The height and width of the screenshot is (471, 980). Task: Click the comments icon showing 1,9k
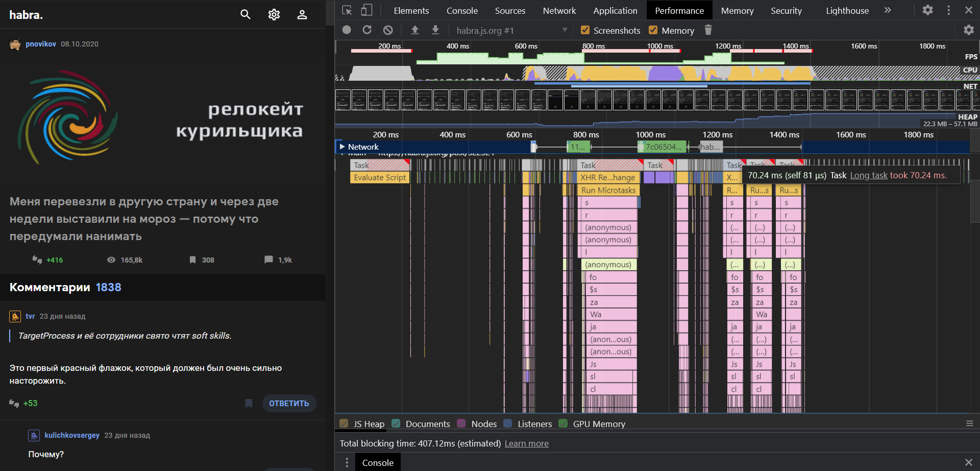pyautogui.click(x=268, y=260)
